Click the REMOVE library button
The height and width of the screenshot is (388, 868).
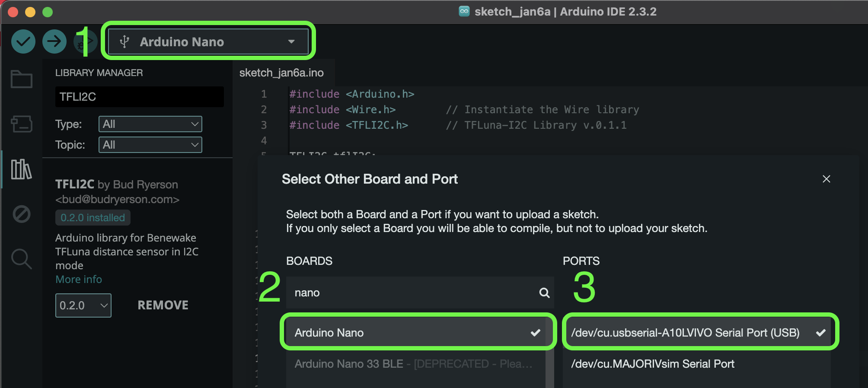point(163,305)
